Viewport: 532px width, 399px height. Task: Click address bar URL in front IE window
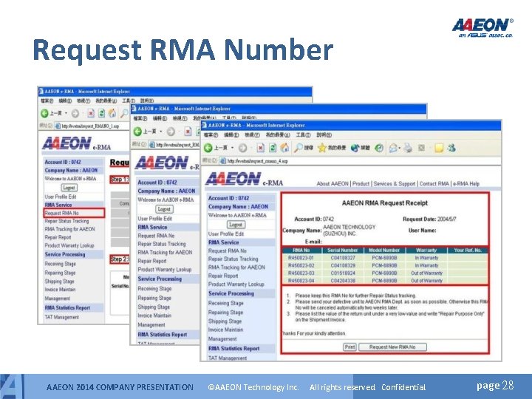[x=257, y=161]
